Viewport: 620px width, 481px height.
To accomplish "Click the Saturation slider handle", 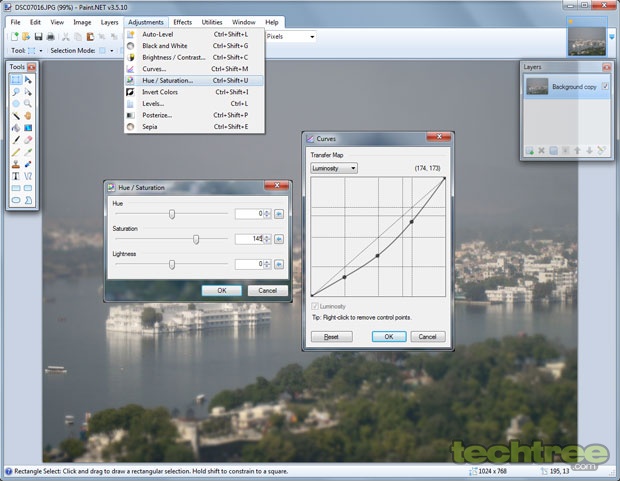I will click(x=196, y=239).
